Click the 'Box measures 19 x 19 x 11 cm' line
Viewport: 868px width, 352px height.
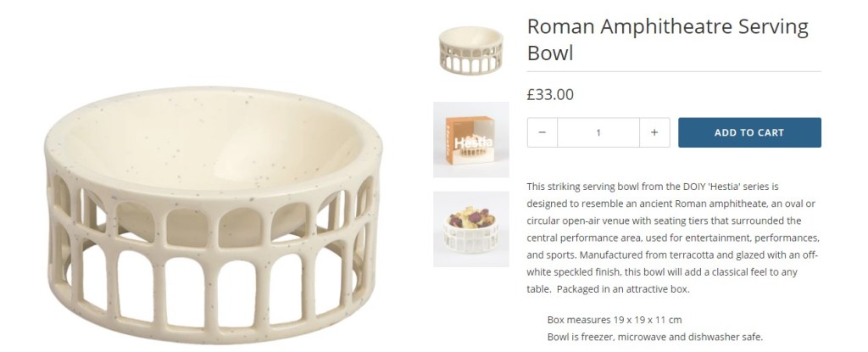tap(615, 320)
